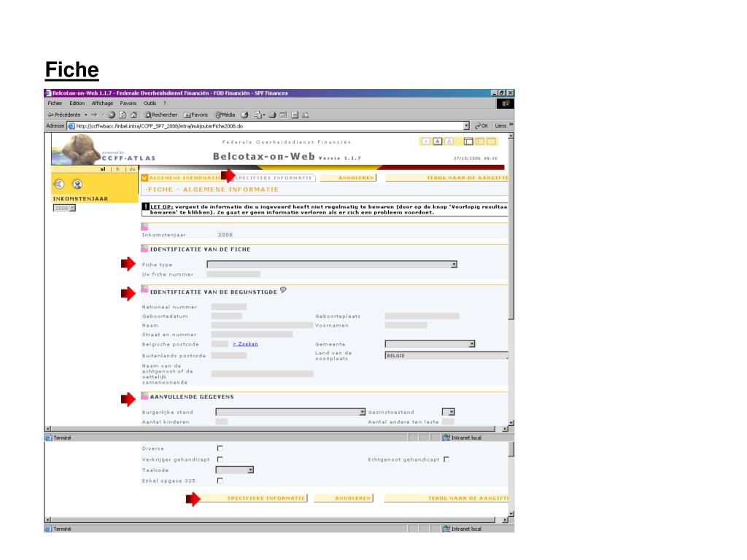747x560 pixels.
Task: Switch to the Algemene Informatie tab
Action: click(182, 178)
